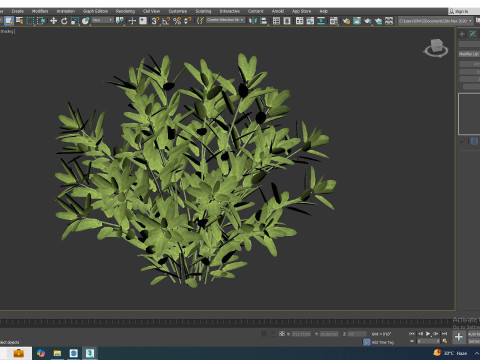Image resolution: width=480 pixels, height=360 pixels.
Task: Open the Reference Coordinate System dropdown
Action: 103,21
